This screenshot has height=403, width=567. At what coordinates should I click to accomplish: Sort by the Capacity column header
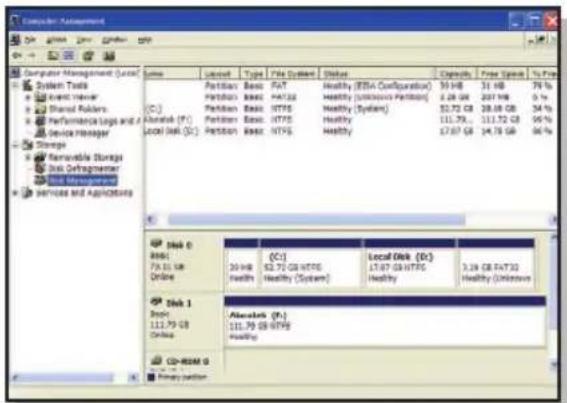tap(457, 73)
